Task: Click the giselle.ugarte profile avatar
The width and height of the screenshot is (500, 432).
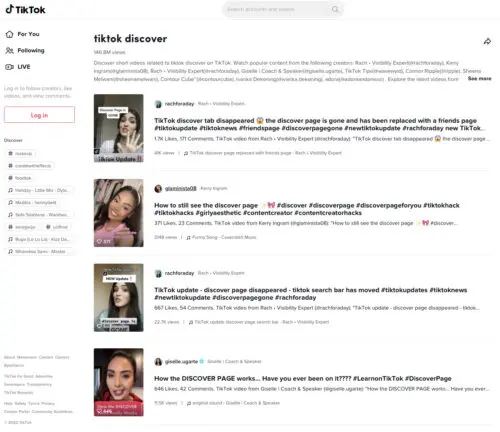Action: tap(158, 362)
